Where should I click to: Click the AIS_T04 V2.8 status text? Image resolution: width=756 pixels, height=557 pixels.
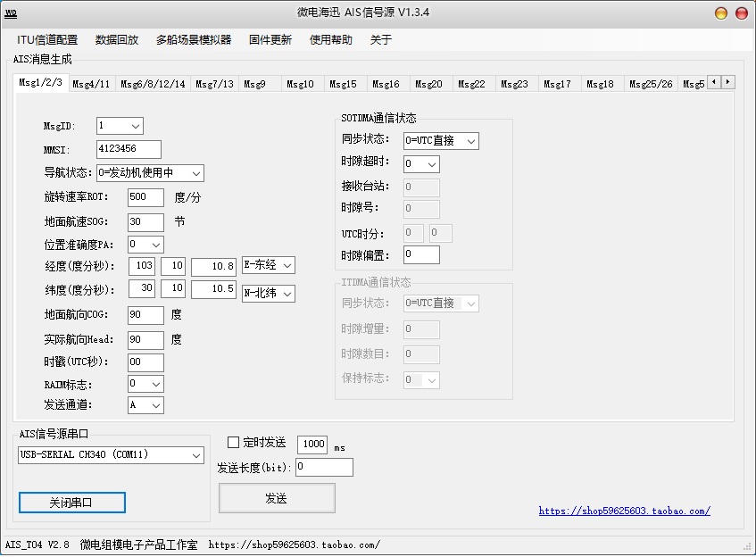pos(37,545)
